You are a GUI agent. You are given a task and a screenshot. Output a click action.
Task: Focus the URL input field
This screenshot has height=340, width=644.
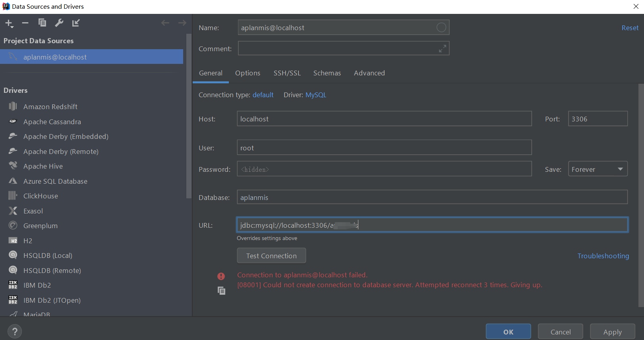pos(432,225)
